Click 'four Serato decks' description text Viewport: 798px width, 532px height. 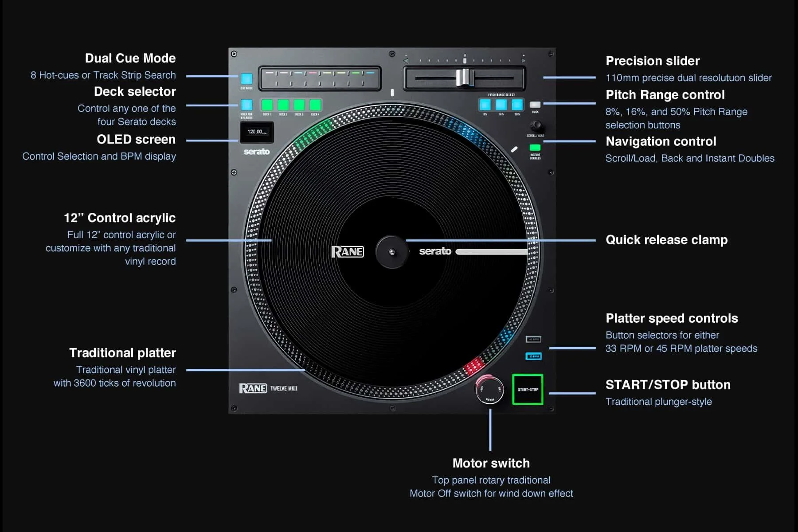point(137,122)
